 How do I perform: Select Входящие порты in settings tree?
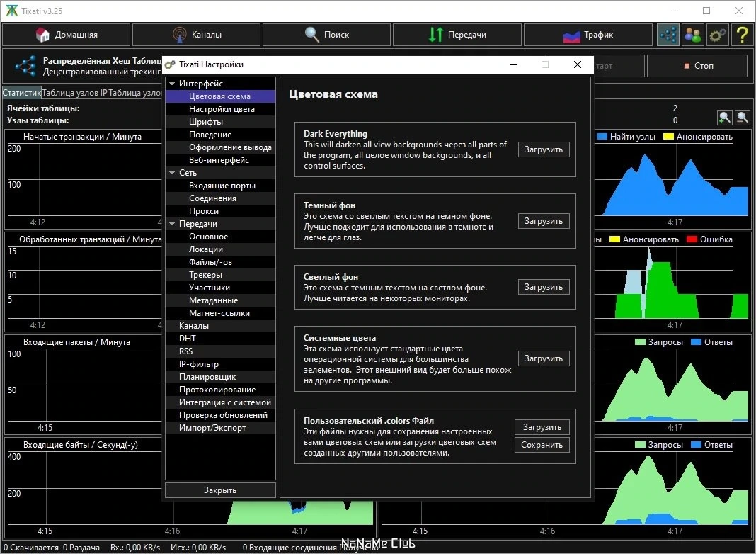220,186
